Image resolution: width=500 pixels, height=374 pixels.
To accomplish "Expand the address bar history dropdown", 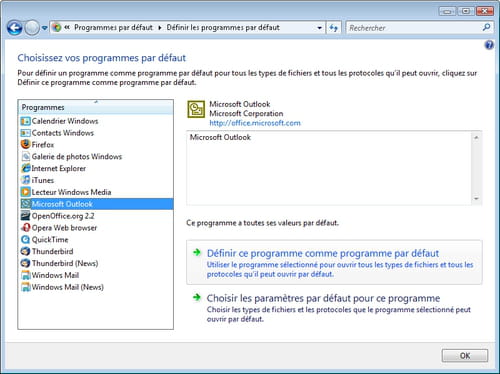I will point(320,28).
